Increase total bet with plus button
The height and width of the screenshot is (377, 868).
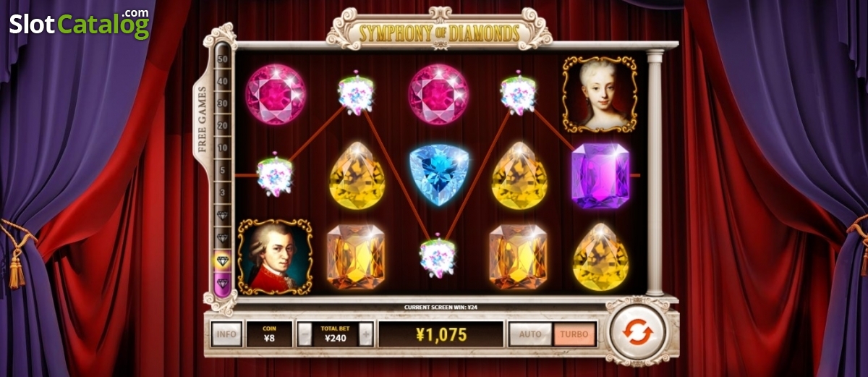366,334
